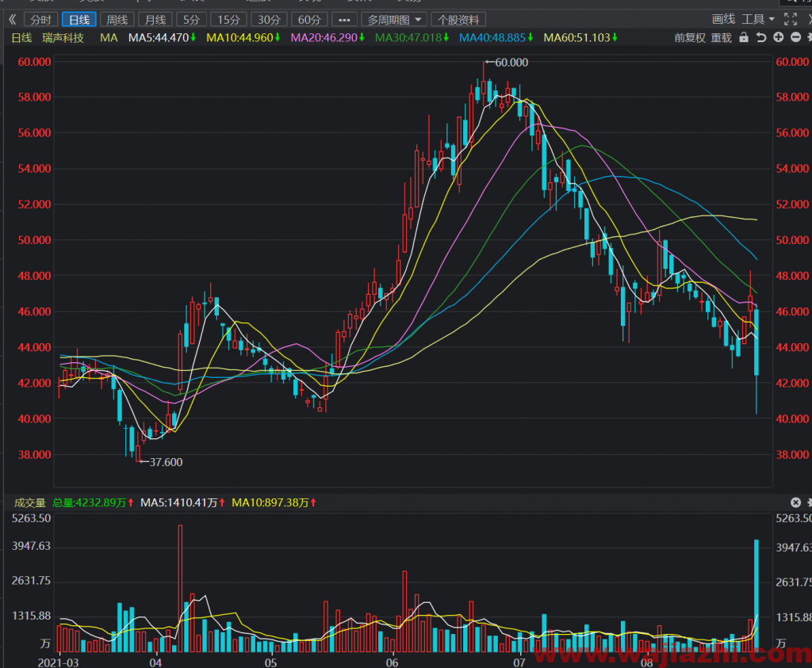
Task: Click the last cyan volume spike bar
Action: 756,596
